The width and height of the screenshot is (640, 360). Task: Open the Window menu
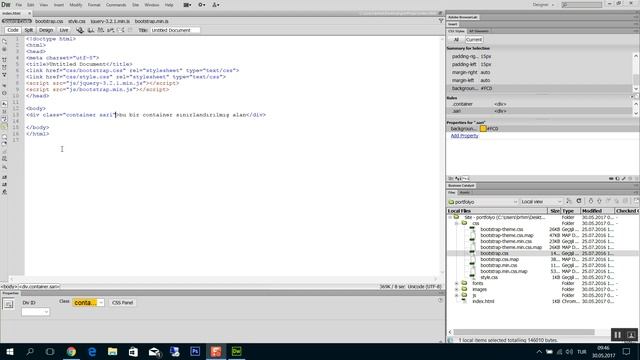tap(152, 5)
